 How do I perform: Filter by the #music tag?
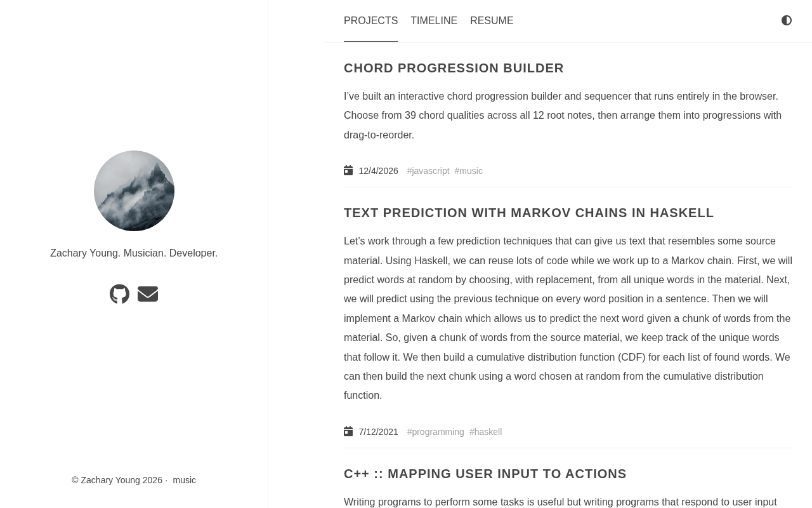pyautogui.click(x=468, y=171)
